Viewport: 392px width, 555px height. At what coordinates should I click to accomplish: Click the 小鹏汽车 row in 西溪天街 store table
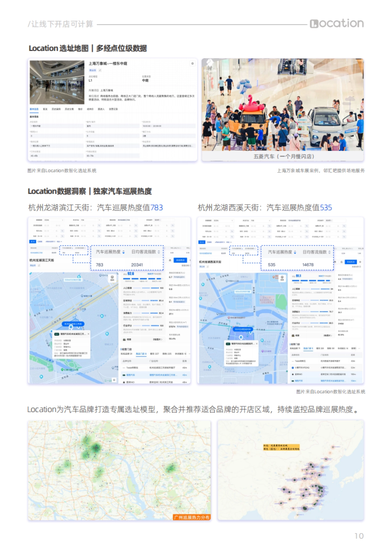click(x=326, y=368)
